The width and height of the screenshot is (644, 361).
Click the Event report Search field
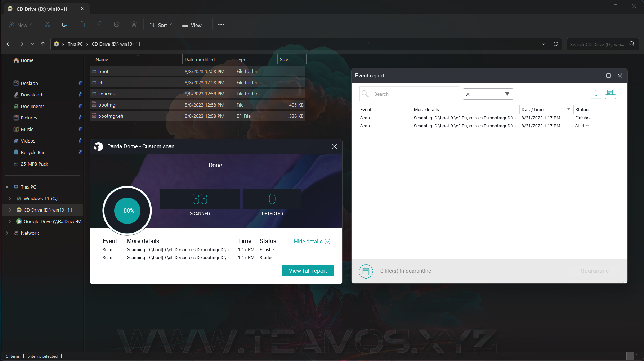coord(409,94)
